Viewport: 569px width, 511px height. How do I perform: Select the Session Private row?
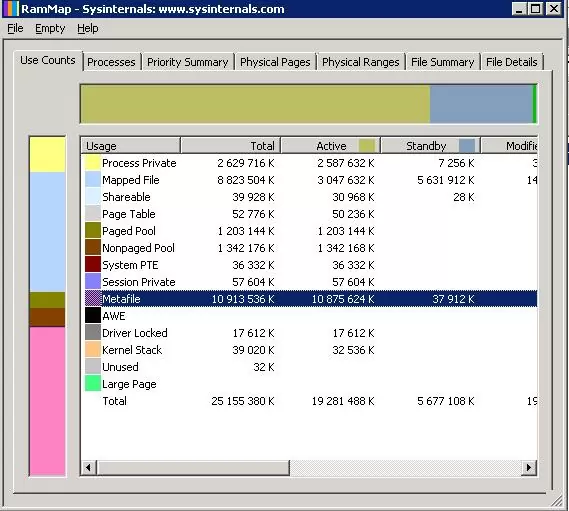[x=309, y=282]
